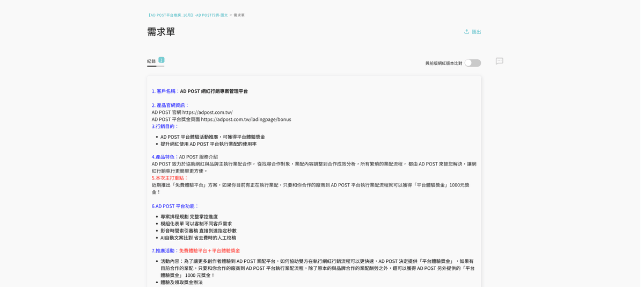Click the export upload icon
The height and width of the screenshot is (287, 644).
[470, 32]
